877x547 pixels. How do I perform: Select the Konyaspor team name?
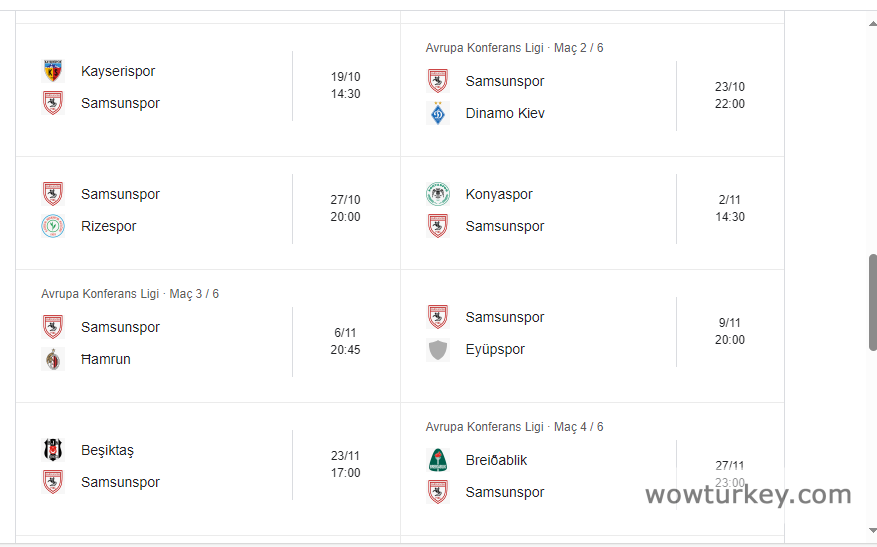499,194
